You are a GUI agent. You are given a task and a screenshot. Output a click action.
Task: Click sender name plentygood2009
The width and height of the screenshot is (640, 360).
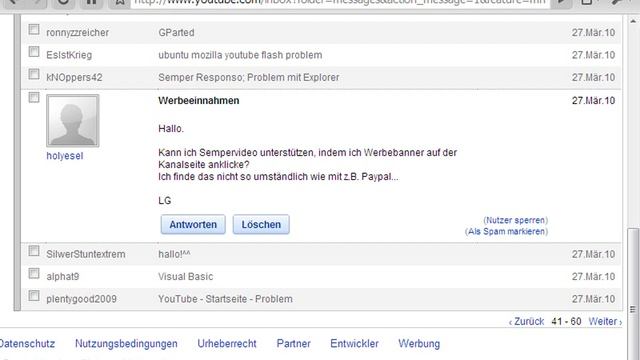point(81,299)
